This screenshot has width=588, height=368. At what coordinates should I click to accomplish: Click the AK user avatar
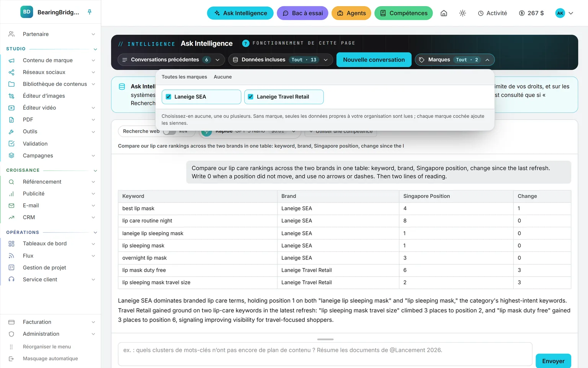pyautogui.click(x=560, y=13)
